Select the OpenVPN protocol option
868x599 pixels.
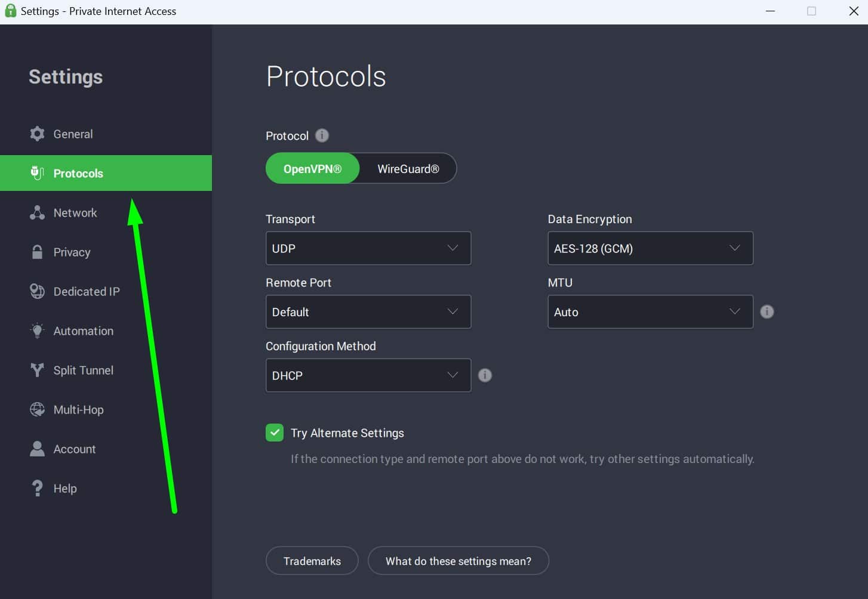[312, 169]
